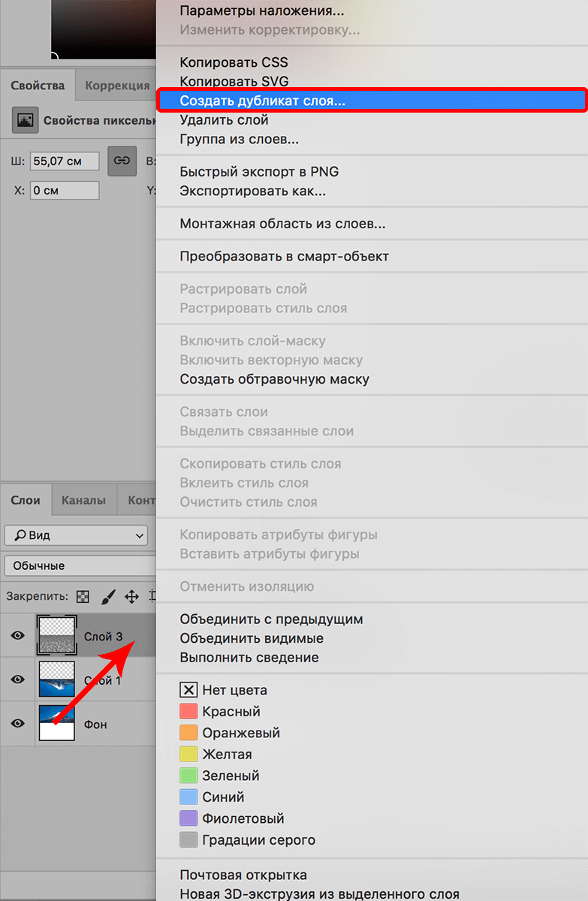Lock transparent pixels checkerboard icon
Screen dimensions: 588x901
point(83,597)
